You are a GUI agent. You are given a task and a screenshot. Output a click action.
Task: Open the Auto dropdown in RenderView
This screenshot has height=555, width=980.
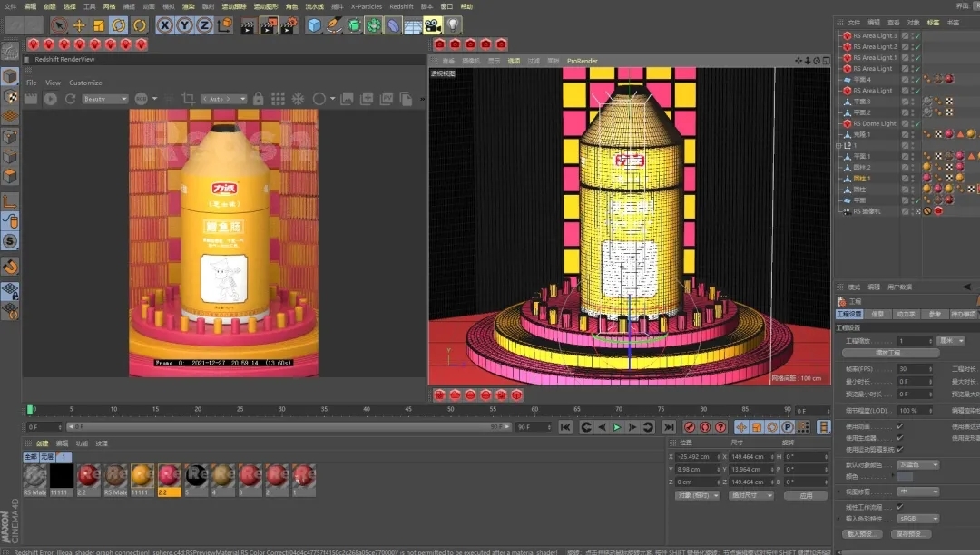224,99
